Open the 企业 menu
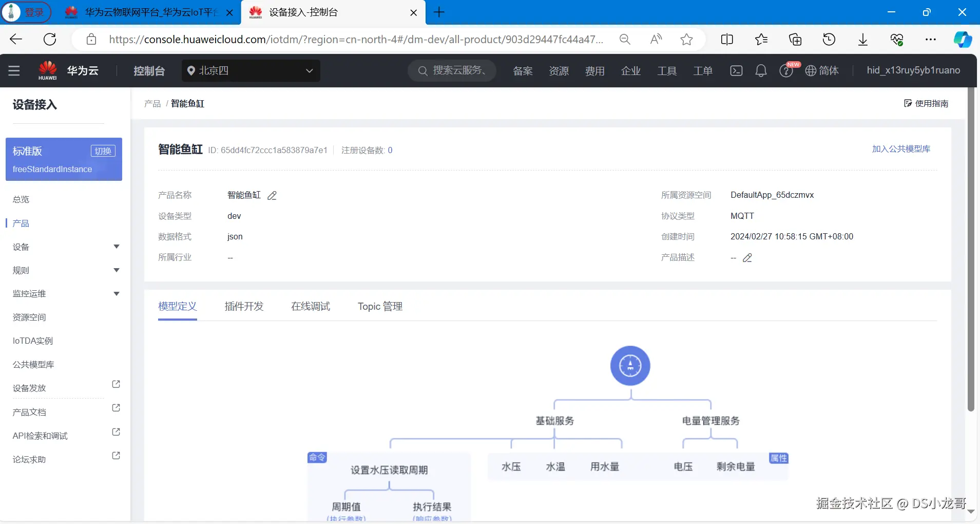This screenshot has height=524, width=980. coord(630,71)
